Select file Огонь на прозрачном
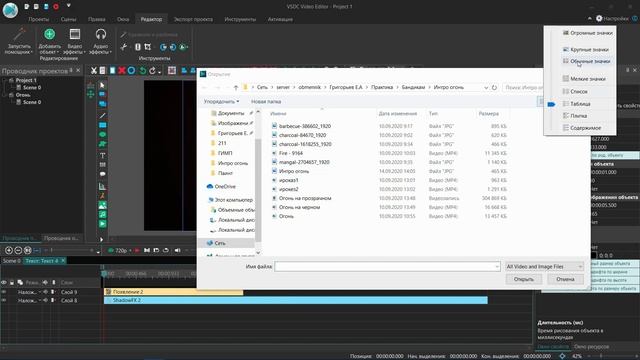The height and width of the screenshot is (360, 640). tap(305, 198)
